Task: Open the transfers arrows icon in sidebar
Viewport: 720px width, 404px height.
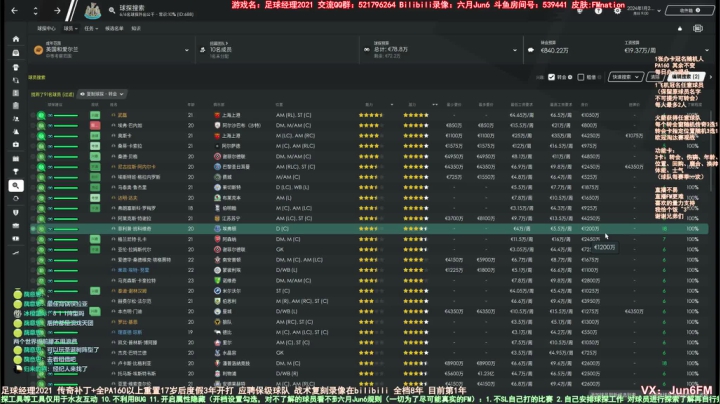Action: (16, 199)
